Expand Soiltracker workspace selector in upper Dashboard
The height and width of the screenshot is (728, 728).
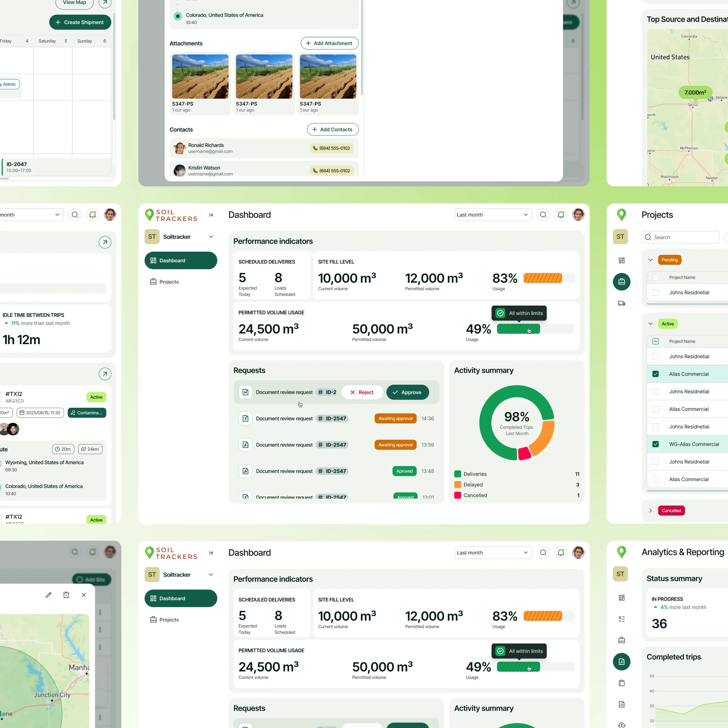tap(211, 237)
